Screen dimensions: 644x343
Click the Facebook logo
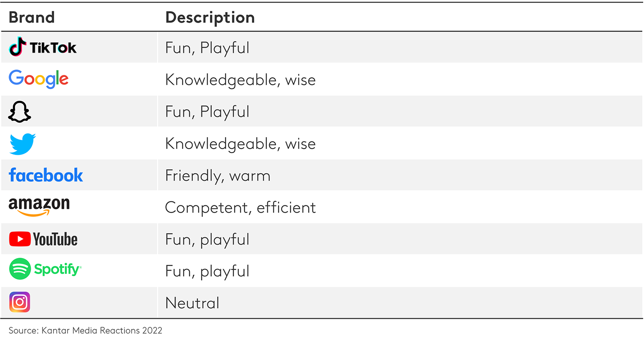[46, 175]
